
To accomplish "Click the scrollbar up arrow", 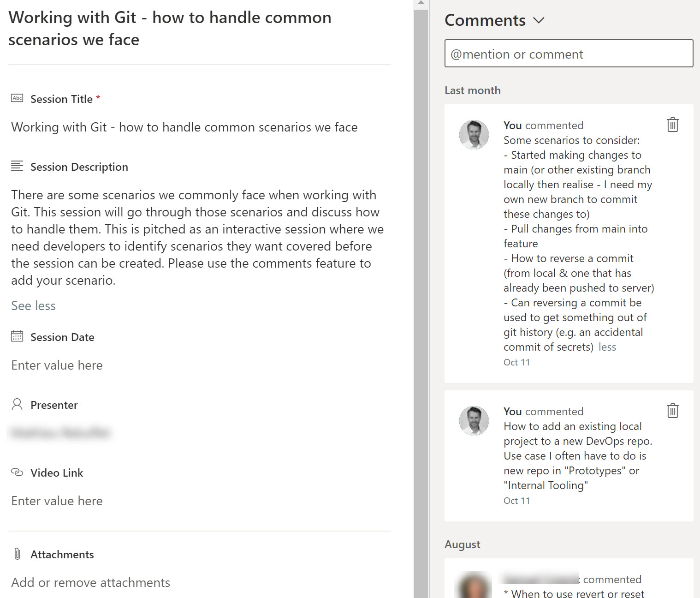I will click(421, 3).
